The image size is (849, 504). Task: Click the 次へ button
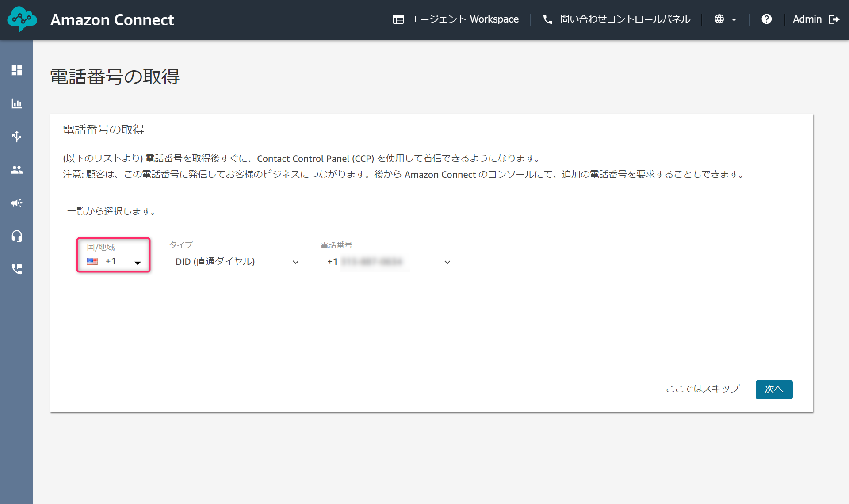(774, 389)
